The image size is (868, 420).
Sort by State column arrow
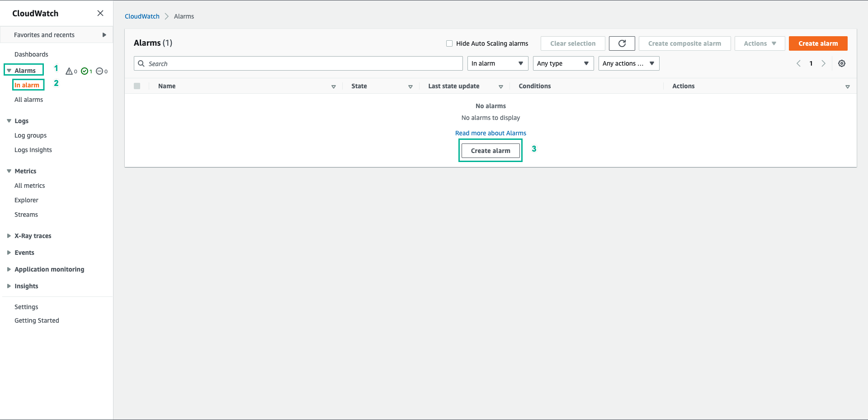(x=410, y=86)
